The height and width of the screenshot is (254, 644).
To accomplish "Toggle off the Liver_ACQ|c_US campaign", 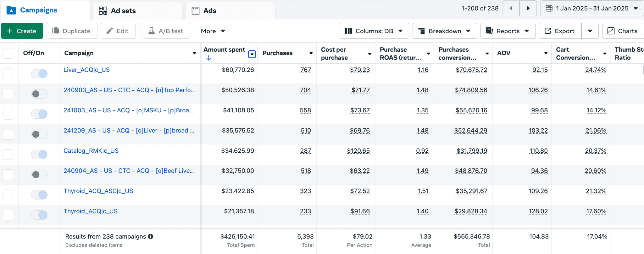I will (39, 74).
